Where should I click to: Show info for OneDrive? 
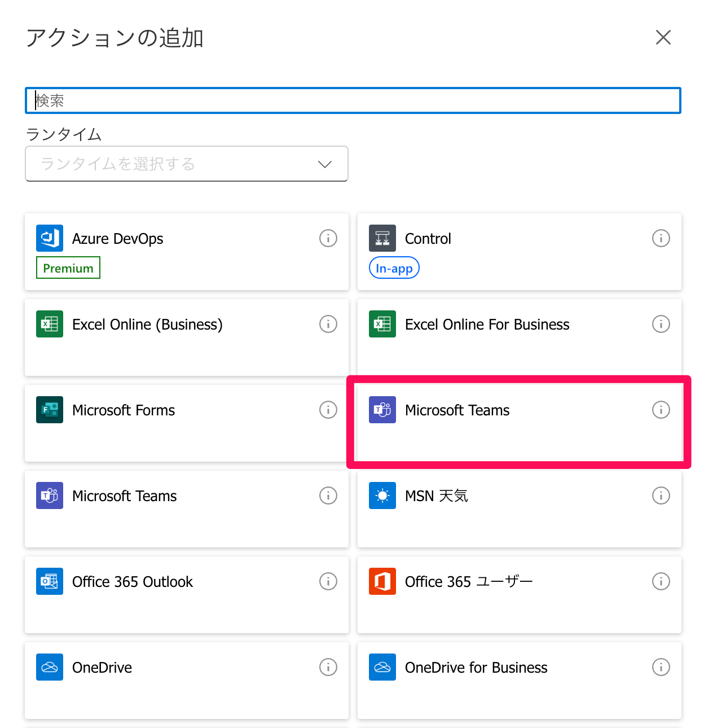tap(328, 667)
